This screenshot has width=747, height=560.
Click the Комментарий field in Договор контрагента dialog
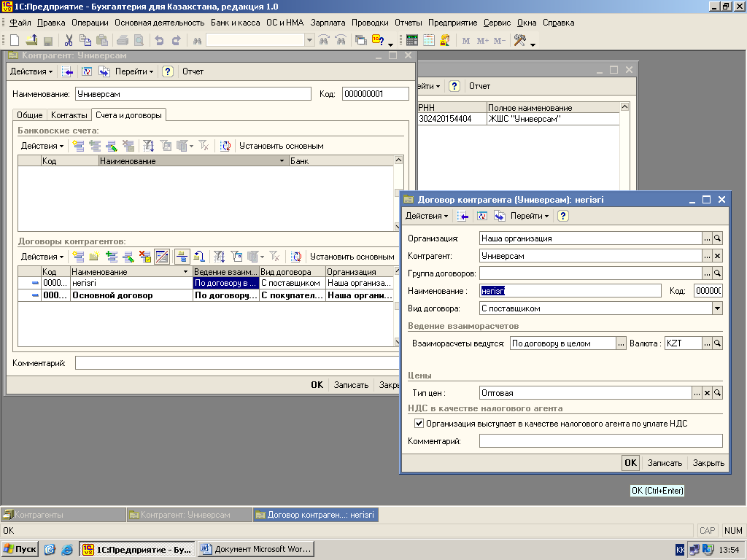coord(601,441)
